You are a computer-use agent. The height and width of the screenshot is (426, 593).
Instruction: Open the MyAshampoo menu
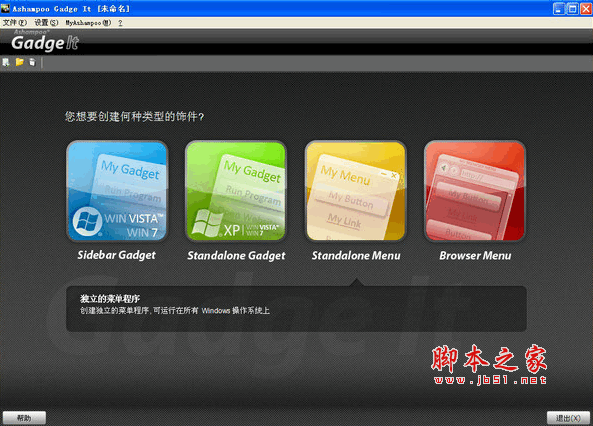(x=88, y=23)
